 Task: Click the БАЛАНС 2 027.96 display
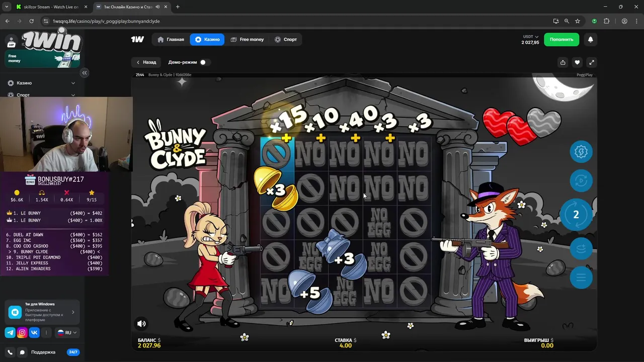(149, 343)
